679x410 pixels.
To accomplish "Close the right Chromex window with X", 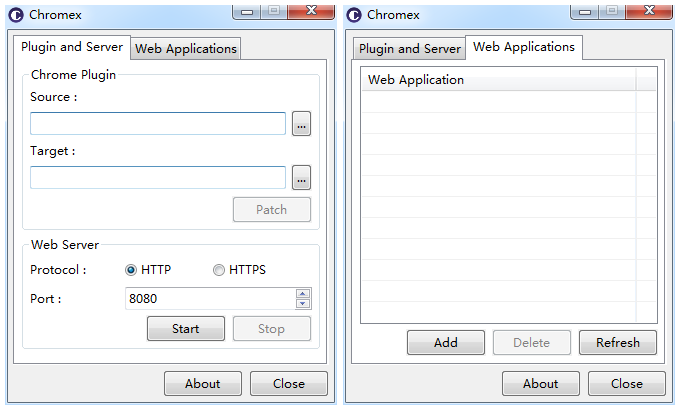I will tap(649, 11).
